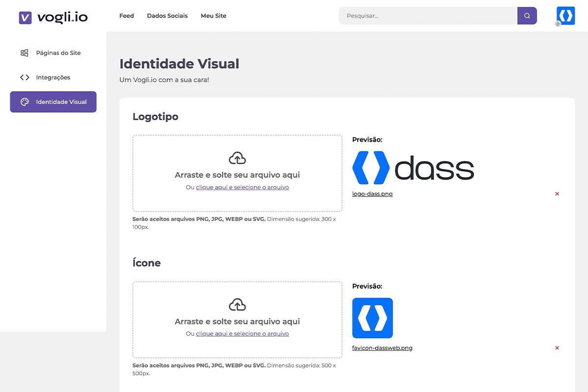588x392 pixels.
Task: Click the Logotipo cloud upload icon
Action: tap(237, 158)
